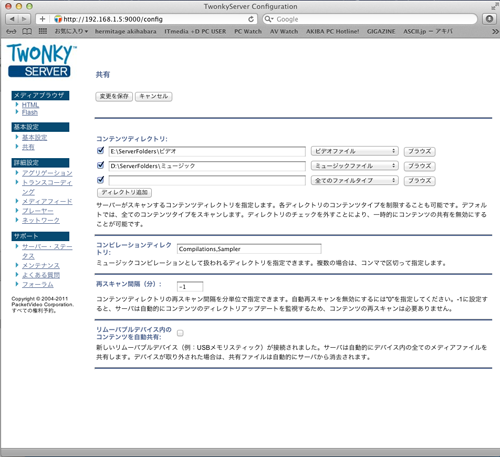
Task: Open the お気に入り bookmarks menu
Action: click(71, 31)
